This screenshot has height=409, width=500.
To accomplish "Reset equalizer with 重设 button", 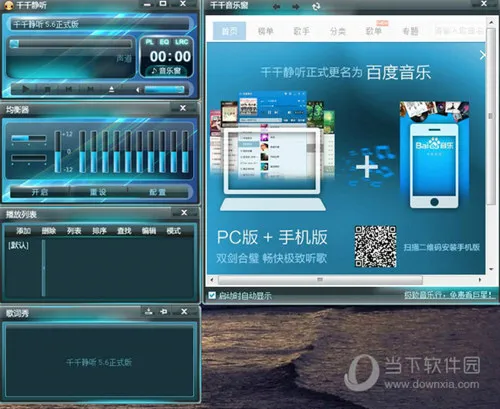I will pos(98,192).
